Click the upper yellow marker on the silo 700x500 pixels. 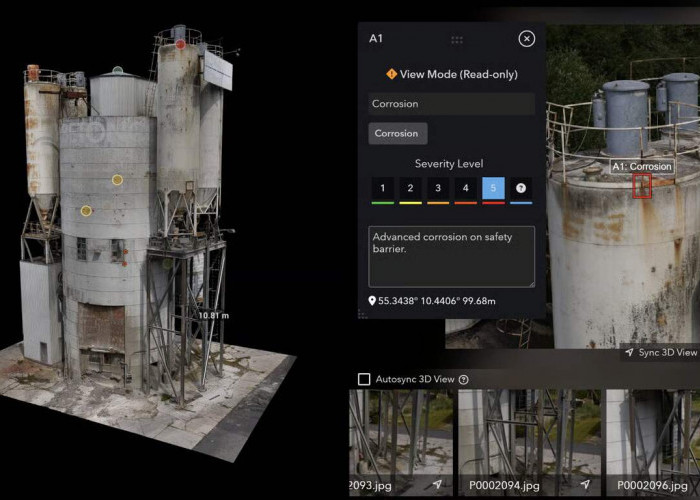pos(117,180)
